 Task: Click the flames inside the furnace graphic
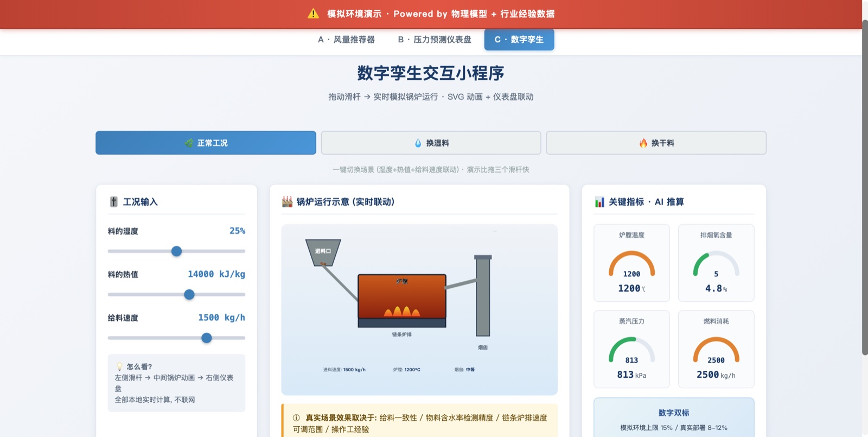(x=402, y=311)
